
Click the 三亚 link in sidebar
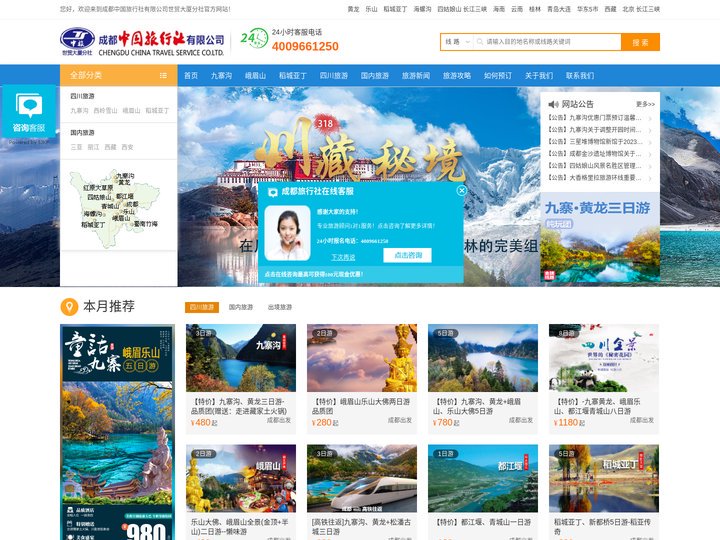[x=76, y=147]
